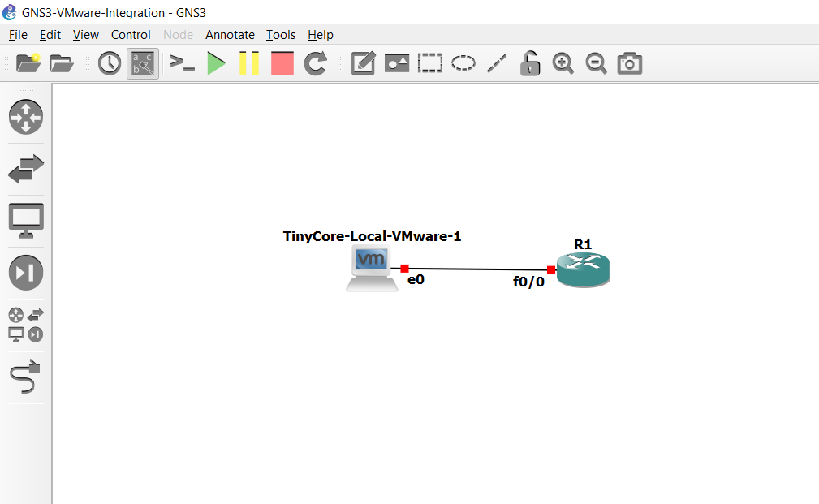Open the View menu
Viewport: 819px width, 504px height.
tap(86, 35)
